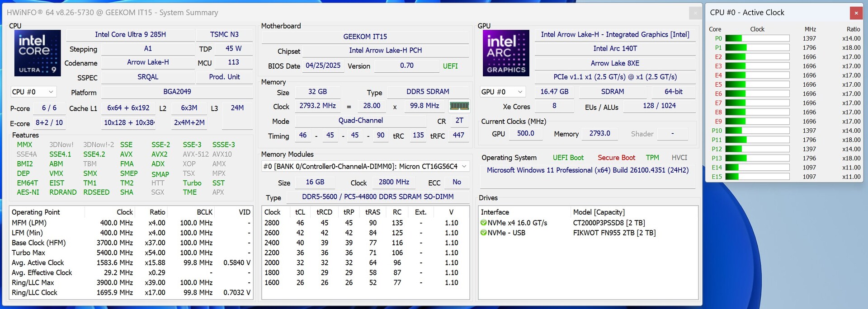Click the green status icon for NVMe x4 drive

pyautogui.click(x=483, y=223)
